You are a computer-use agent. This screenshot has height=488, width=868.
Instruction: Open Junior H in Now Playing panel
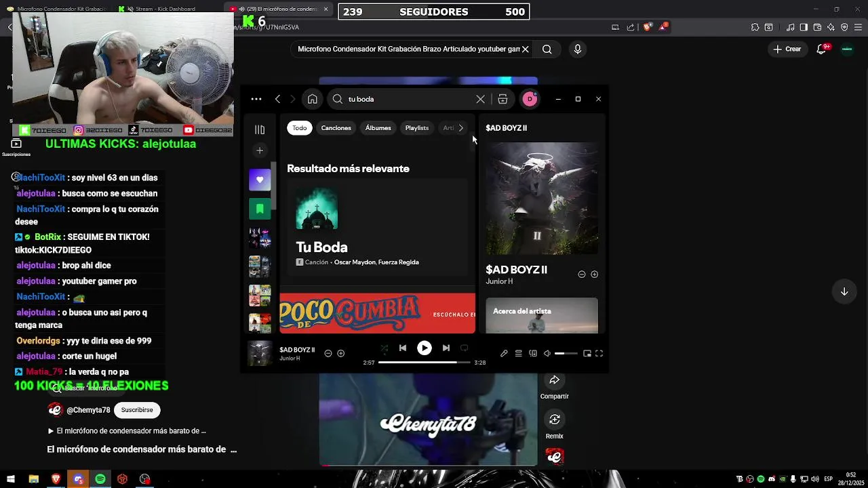499,281
